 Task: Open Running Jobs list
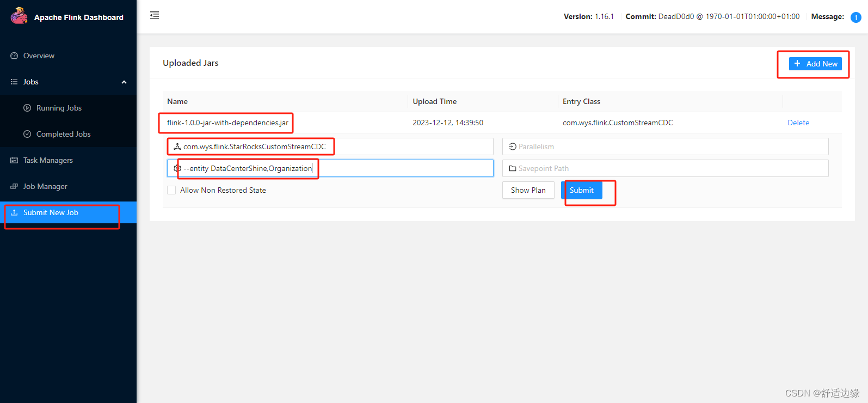point(68,108)
